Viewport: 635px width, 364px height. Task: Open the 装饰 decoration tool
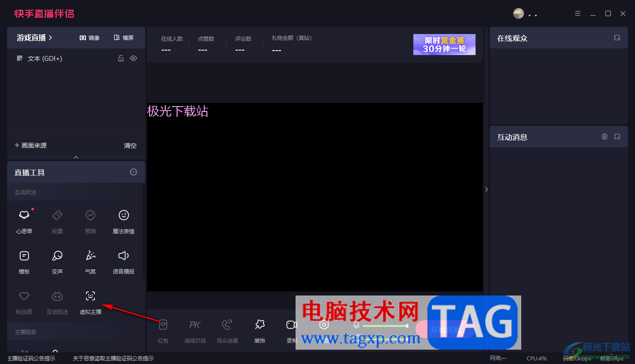coord(260,330)
